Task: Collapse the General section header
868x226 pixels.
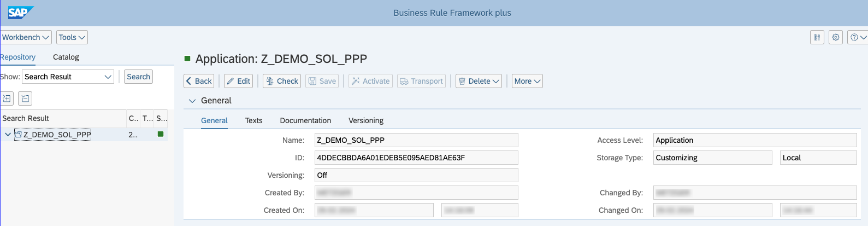Action: pyautogui.click(x=192, y=101)
